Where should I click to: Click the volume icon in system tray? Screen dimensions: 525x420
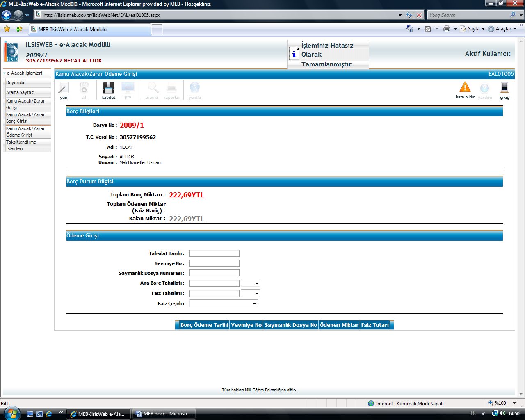coord(503,413)
